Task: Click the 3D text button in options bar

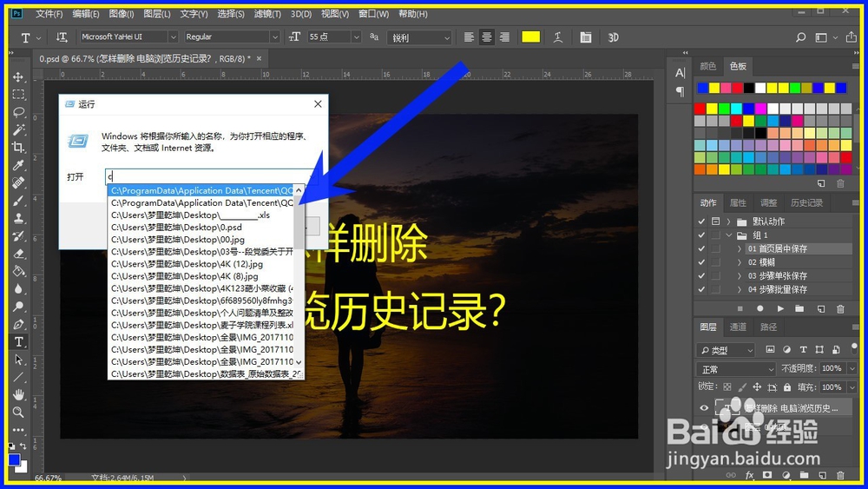Action: (x=613, y=37)
